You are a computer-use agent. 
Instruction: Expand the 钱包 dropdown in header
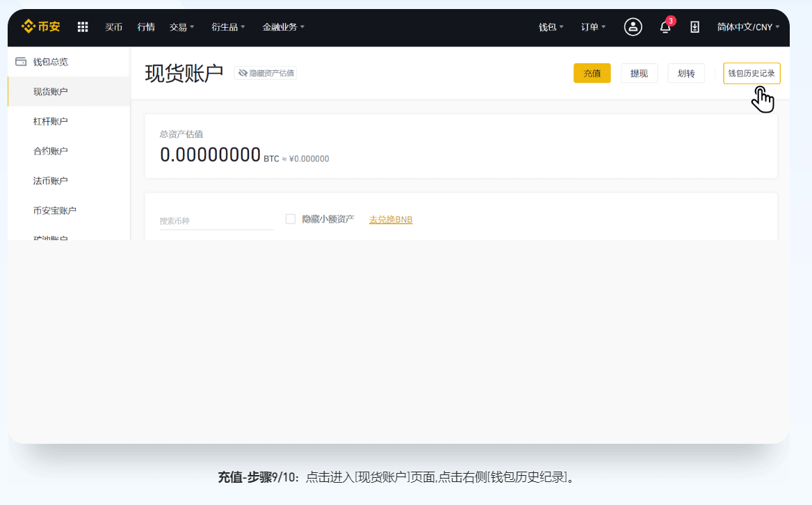tap(551, 27)
